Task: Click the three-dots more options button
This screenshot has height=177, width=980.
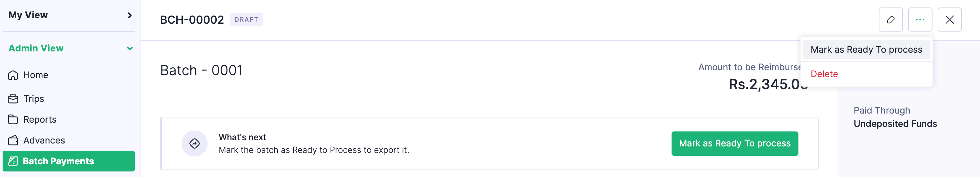Action: [920, 20]
